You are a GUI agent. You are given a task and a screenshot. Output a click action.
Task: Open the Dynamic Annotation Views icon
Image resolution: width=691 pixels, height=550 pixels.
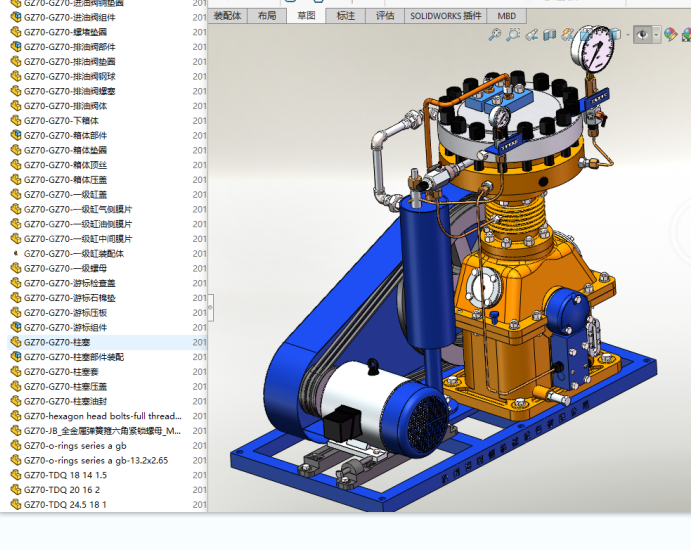click(568, 34)
